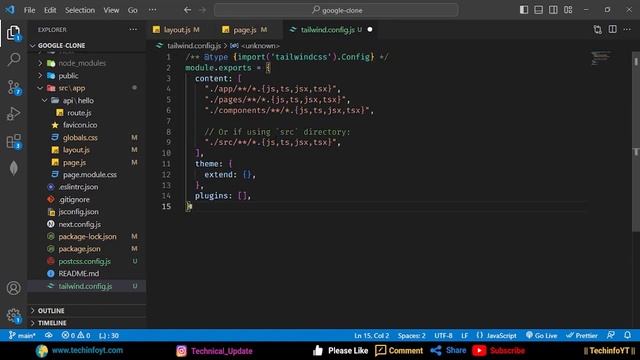
Task: Switch to page.js tab
Action: tap(245, 29)
